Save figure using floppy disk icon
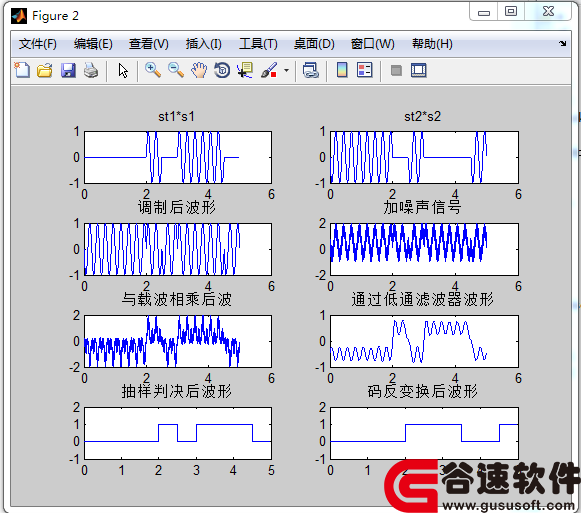Screen dimensions: 581x513 tap(68, 70)
